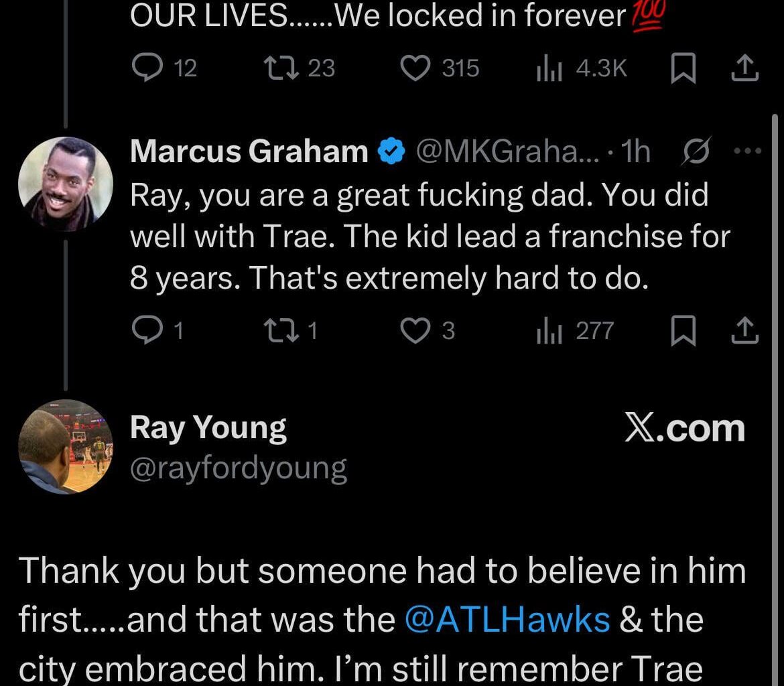Click the bookmark icon on Marcus Graham's reply
784x686 pixels.
[683, 330]
